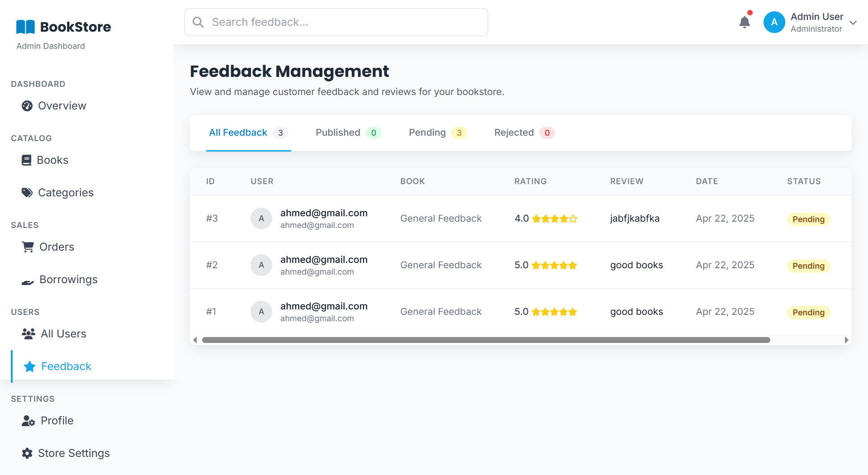
Task: Click the BookStore open-book logo icon
Action: pyautogui.click(x=25, y=27)
